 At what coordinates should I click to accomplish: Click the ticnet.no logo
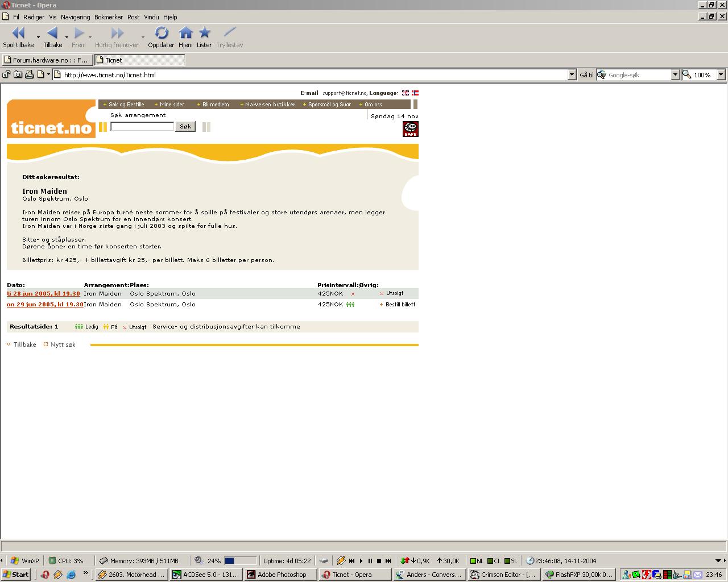[51, 119]
